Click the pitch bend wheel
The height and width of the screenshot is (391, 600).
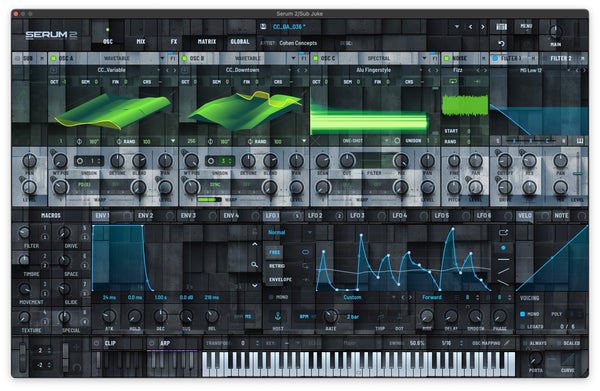click(23, 357)
